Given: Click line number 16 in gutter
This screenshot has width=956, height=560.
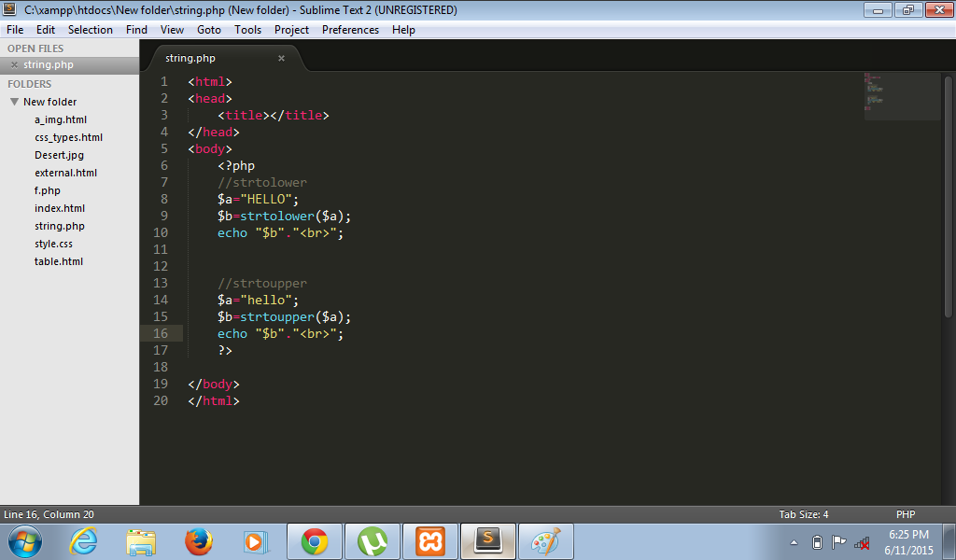Looking at the screenshot, I should coord(161,333).
